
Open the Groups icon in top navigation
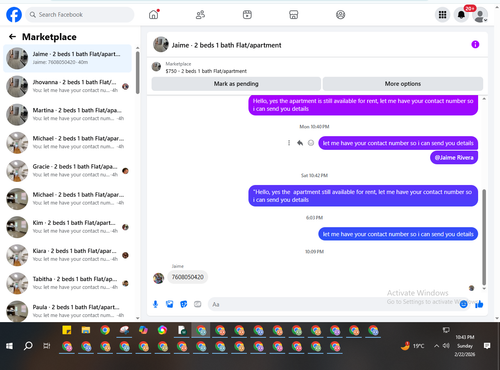tap(340, 15)
